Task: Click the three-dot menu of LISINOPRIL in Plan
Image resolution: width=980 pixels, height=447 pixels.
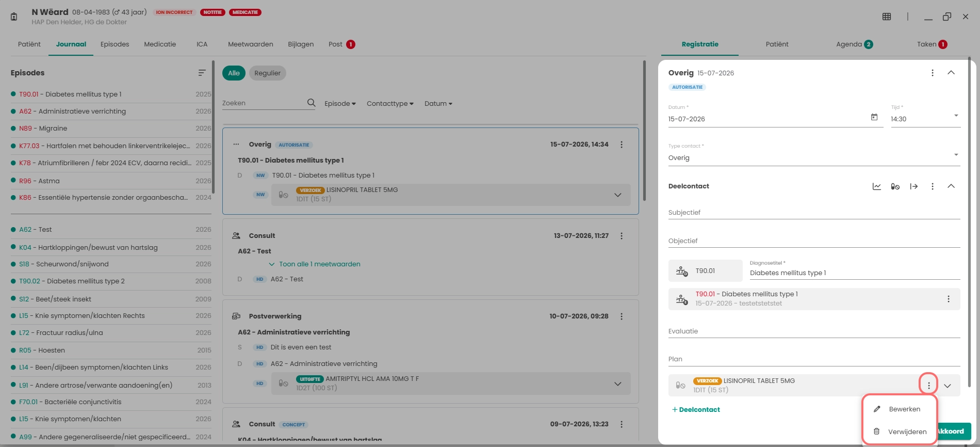Action: point(929,386)
